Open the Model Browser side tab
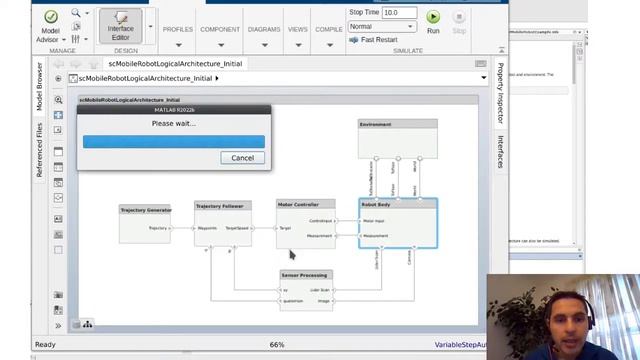 39,86
